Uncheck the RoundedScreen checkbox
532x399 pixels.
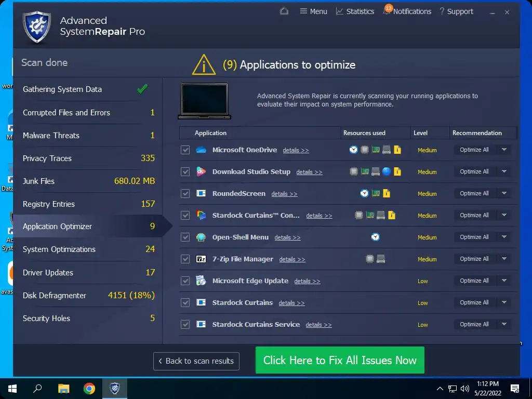185,193
